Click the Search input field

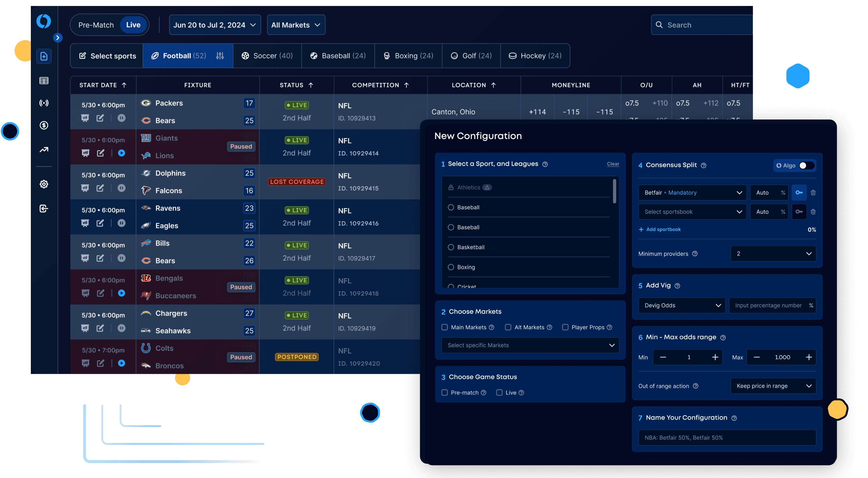pos(702,25)
